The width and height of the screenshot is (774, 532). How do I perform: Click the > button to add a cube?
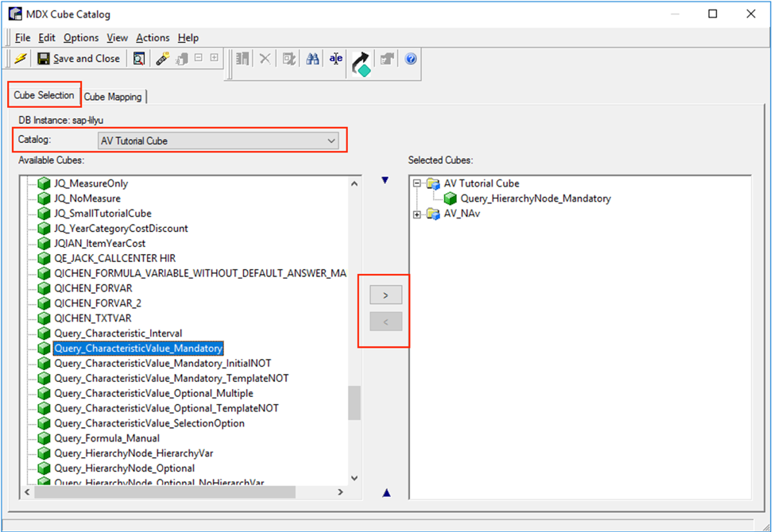(385, 295)
